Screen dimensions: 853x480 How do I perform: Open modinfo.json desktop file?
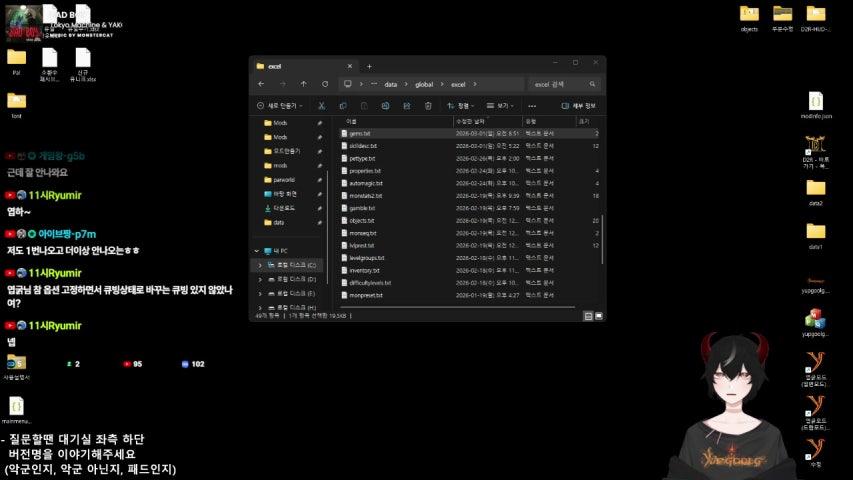(x=816, y=106)
